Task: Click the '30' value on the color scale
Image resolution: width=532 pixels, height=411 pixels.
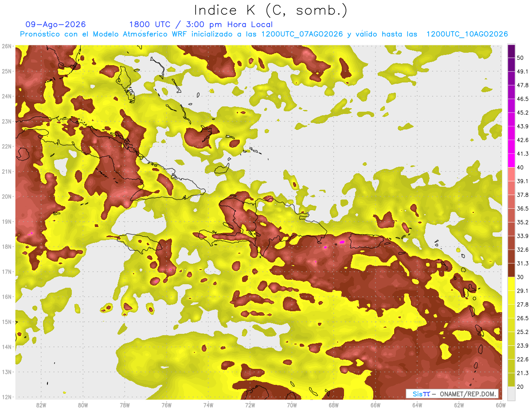Action: (x=520, y=277)
